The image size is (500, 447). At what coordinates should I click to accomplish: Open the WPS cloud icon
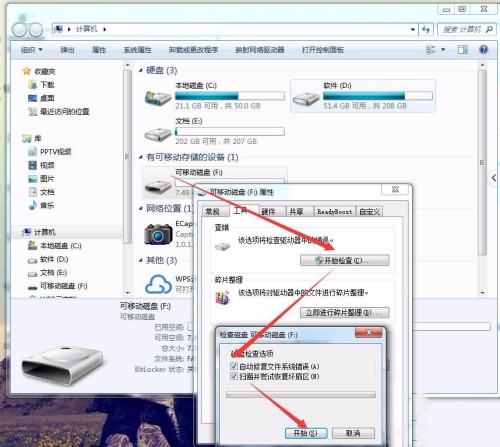tap(159, 284)
